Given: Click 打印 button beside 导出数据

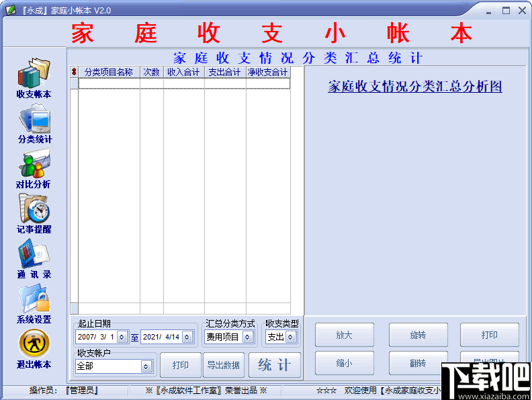Looking at the screenshot, I should click(180, 365).
